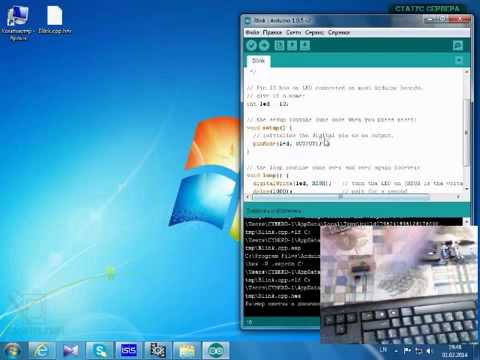The height and width of the screenshot is (360, 480).
Task: Show hidden tray icons with the arrow
Action: [395, 351]
